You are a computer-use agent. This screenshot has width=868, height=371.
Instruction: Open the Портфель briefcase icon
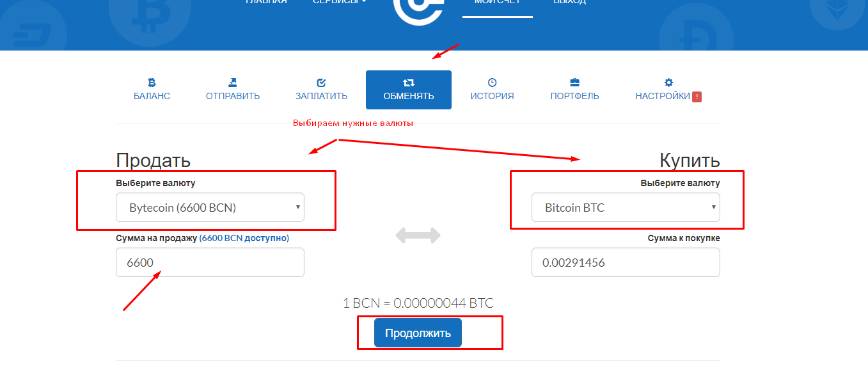tap(574, 83)
